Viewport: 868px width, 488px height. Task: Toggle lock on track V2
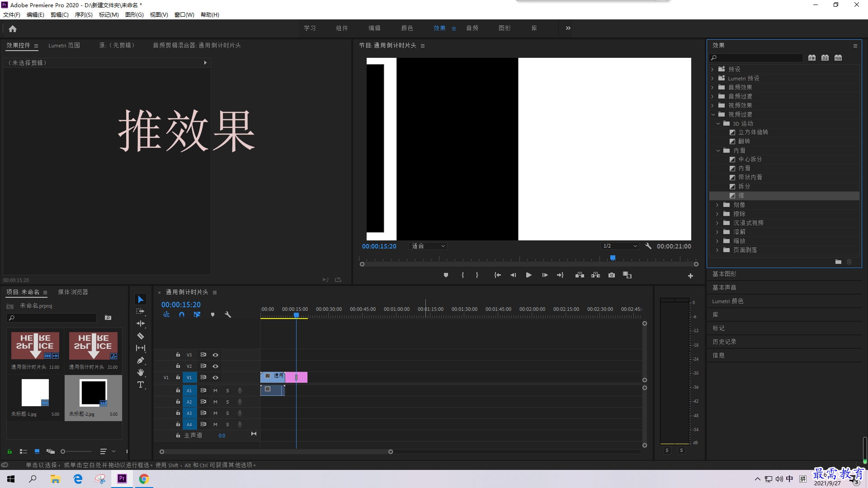pos(178,366)
